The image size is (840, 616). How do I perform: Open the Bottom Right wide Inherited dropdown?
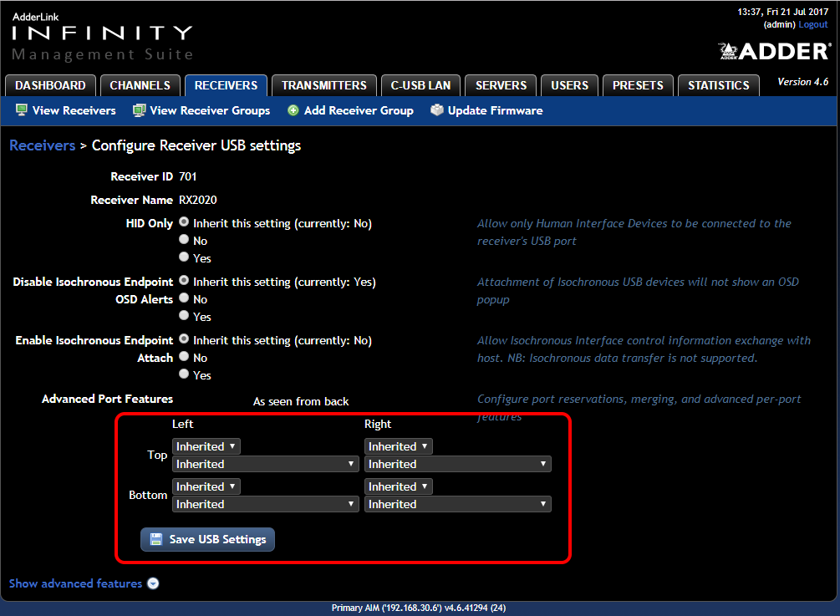click(x=457, y=504)
